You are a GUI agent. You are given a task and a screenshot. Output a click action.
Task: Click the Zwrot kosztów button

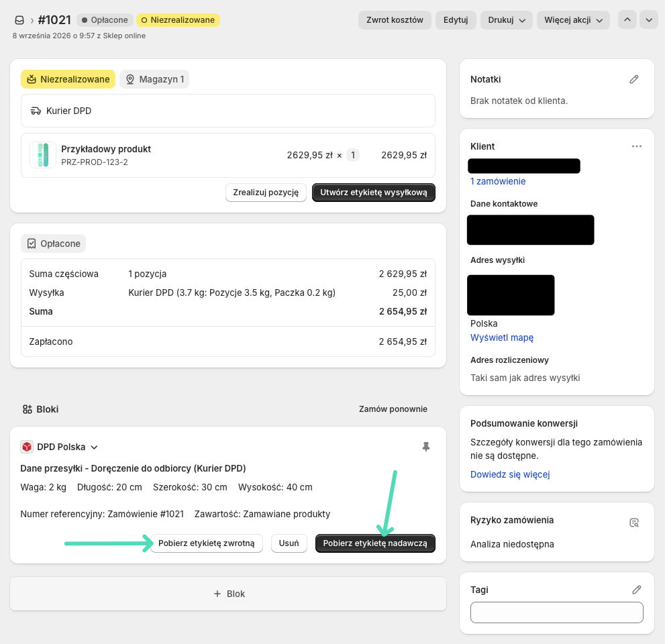(x=395, y=20)
